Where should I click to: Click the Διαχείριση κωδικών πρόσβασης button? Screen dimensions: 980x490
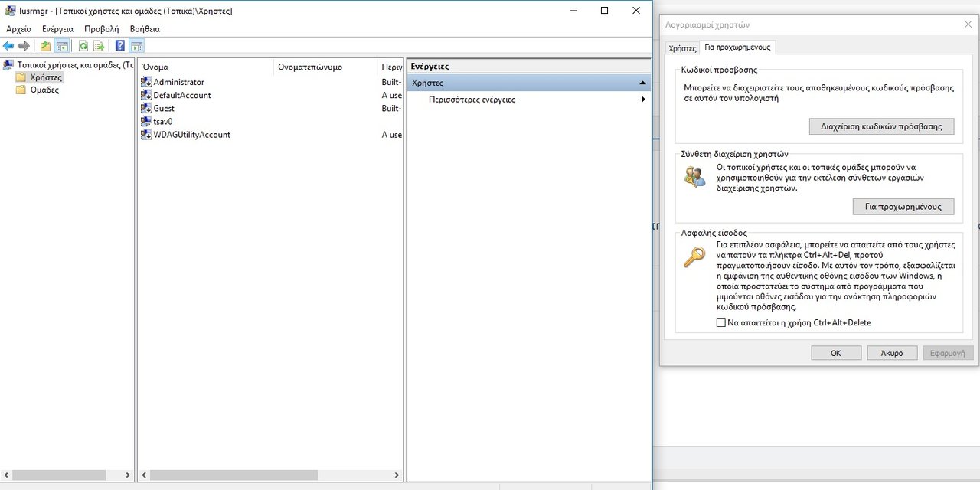point(881,126)
